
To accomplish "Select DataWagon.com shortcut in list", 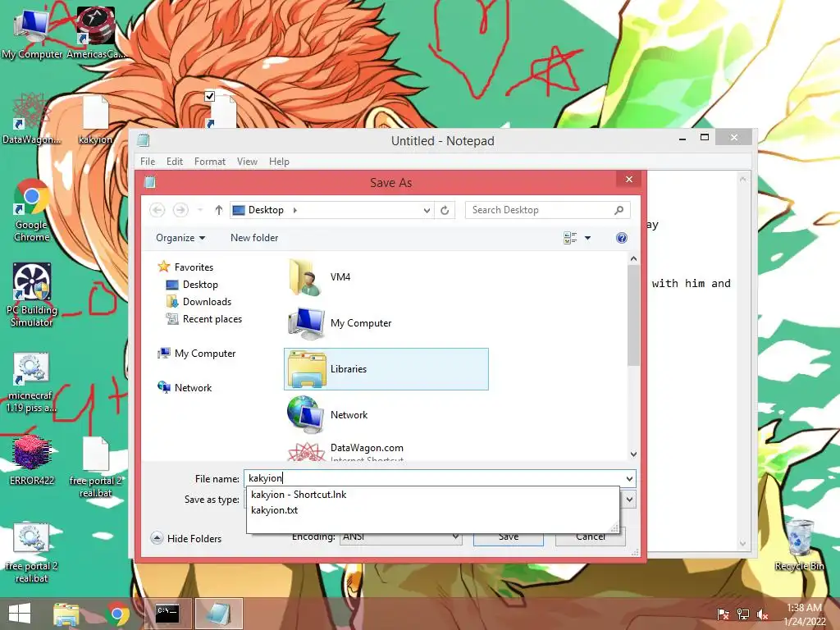I will click(386, 451).
